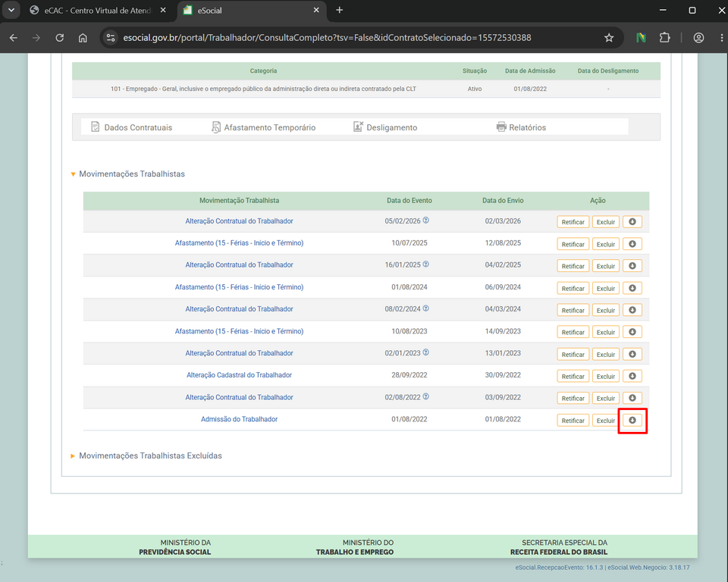Download the 02/01/2023 Alteração Contratual event
The width and height of the screenshot is (728, 582).
(x=632, y=354)
